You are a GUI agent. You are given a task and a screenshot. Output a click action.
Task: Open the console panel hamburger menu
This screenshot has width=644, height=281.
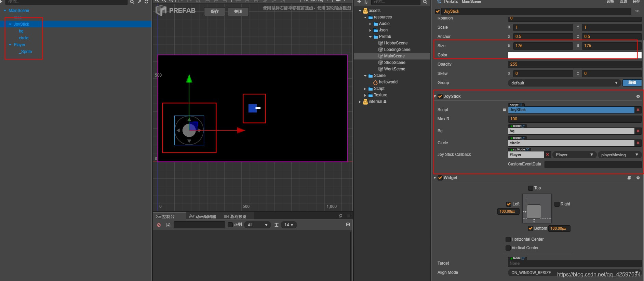[349, 216]
